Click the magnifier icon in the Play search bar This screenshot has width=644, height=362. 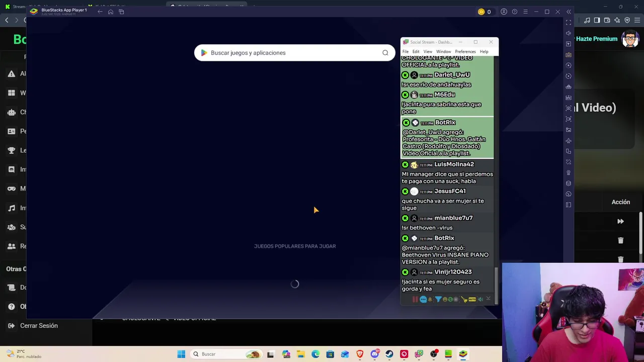(x=385, y=53)
